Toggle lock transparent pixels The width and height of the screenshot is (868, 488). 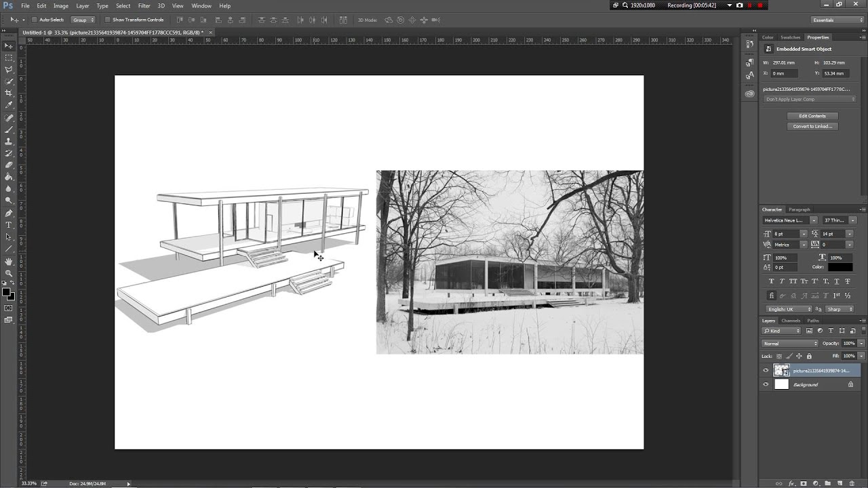779,356
